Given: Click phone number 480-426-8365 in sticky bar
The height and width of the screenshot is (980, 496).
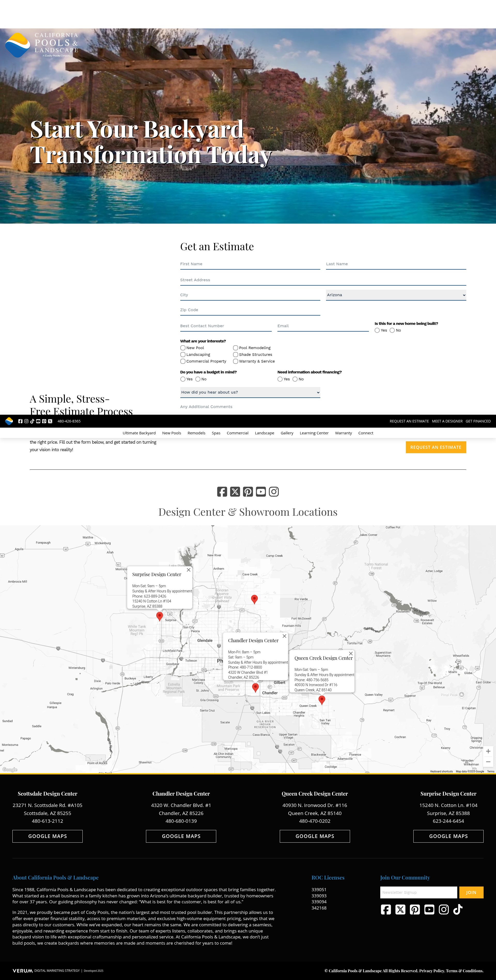Looking at the screenshot, I should (x=69, y=421).
